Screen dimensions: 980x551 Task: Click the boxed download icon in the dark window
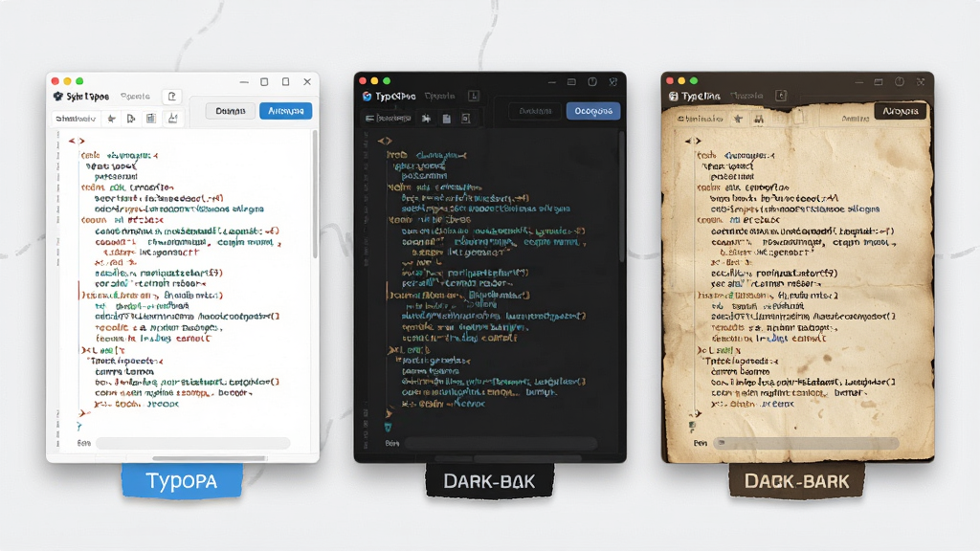click(x=474, y=96)
